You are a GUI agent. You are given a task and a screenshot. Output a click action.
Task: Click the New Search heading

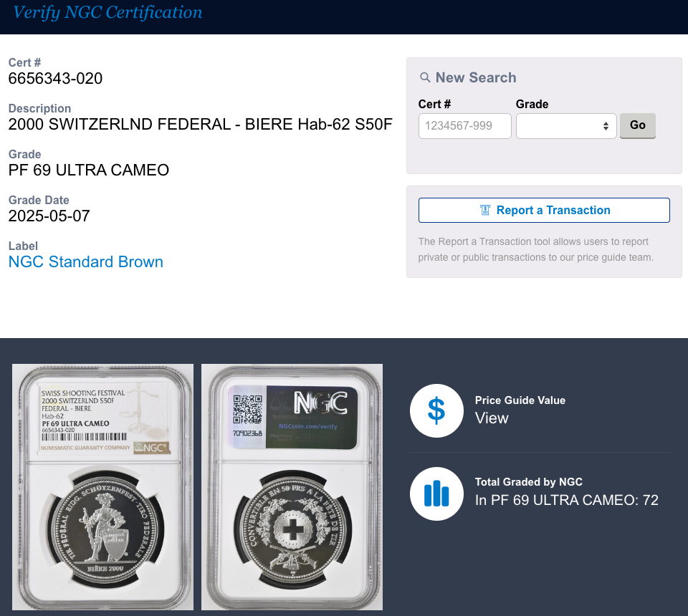(x=476, y=77)
